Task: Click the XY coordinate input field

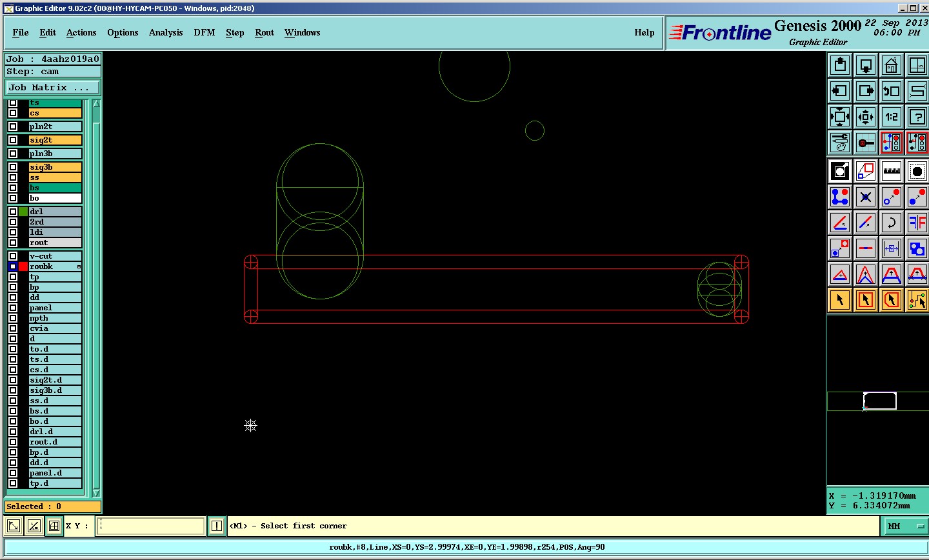Action: (150, 526)
